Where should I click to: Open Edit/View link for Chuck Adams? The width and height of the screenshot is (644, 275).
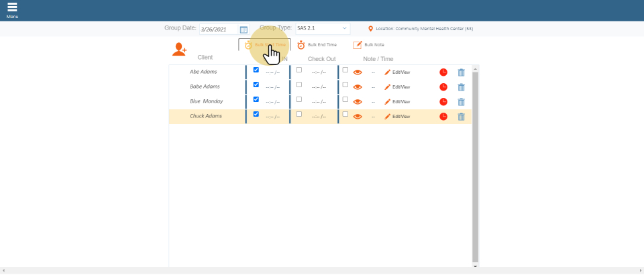tap(400, 117)
